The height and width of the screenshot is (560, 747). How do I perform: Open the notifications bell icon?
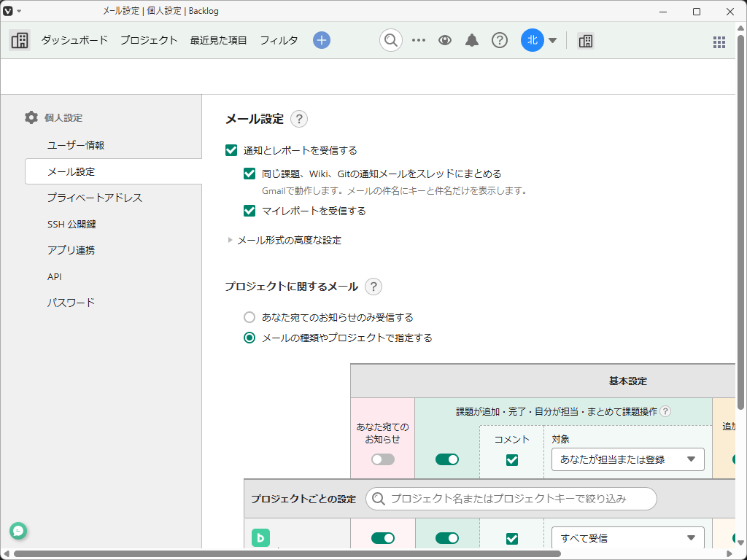tap(472, 41)
